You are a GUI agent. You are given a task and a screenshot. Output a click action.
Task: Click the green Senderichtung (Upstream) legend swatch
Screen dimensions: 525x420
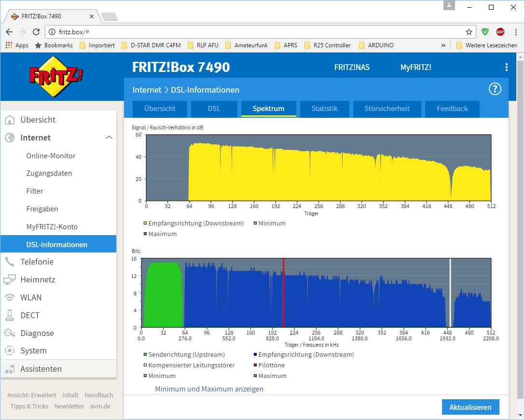(145, 354)
